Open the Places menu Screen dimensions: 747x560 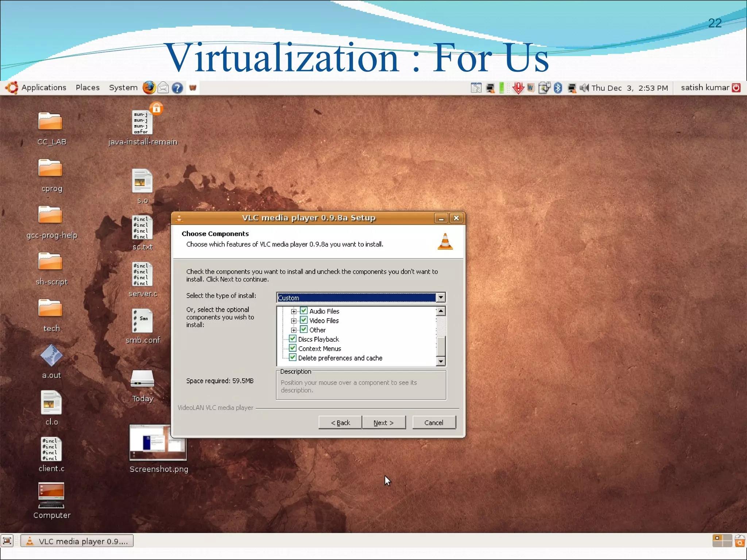tap(88, 87)
